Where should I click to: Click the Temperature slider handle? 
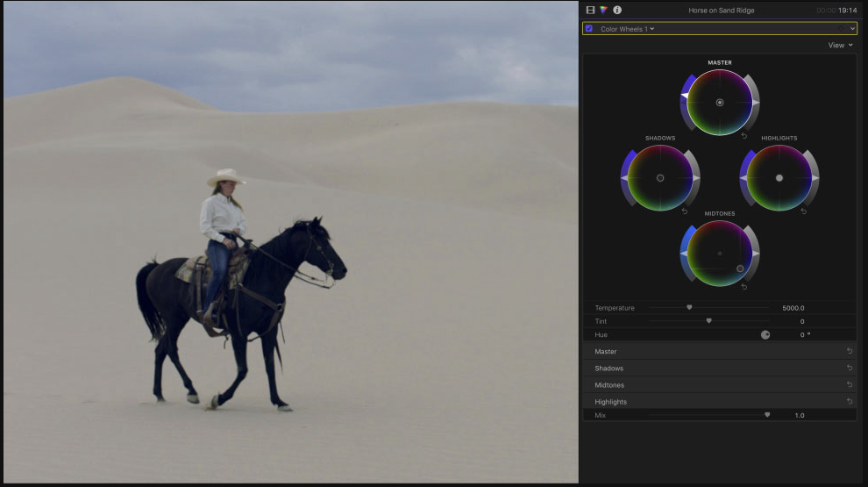click(x=689, y=308)
